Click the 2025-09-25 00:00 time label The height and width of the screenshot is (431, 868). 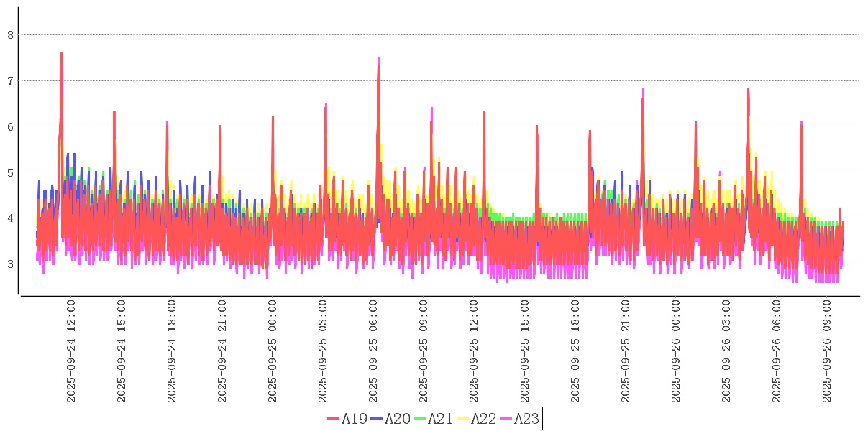[x=273, y=352]
